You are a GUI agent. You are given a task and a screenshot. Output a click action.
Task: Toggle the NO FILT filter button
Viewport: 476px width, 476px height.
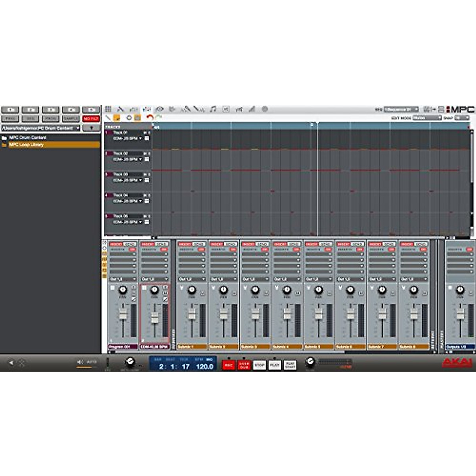[x=91, y=119]
